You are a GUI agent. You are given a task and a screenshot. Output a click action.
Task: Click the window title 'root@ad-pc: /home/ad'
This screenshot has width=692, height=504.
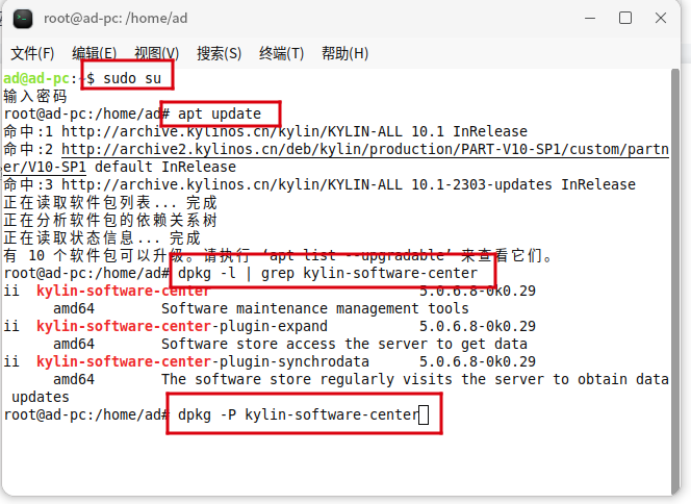coord(116,19)
